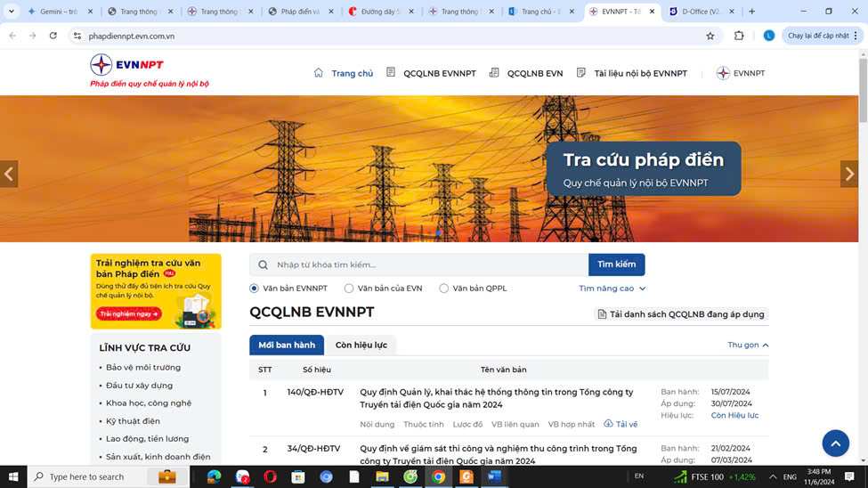Open File Explorer from taskbar
The image size is (868, 488).
coord(382,476)
